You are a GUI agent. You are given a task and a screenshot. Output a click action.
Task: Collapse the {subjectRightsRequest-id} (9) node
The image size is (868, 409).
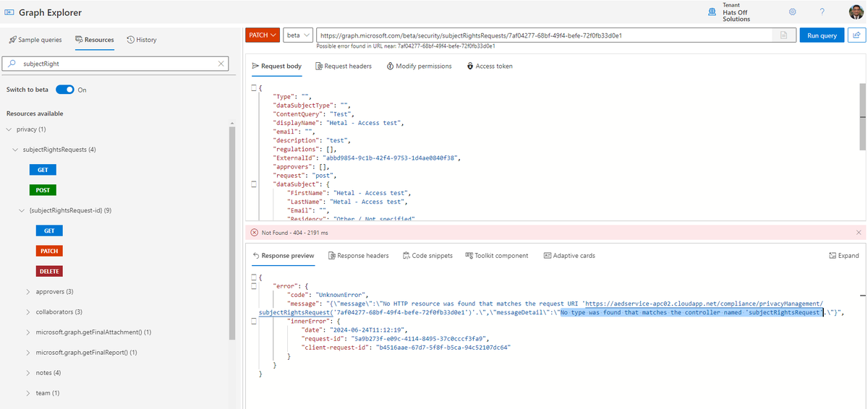(22, 210)
